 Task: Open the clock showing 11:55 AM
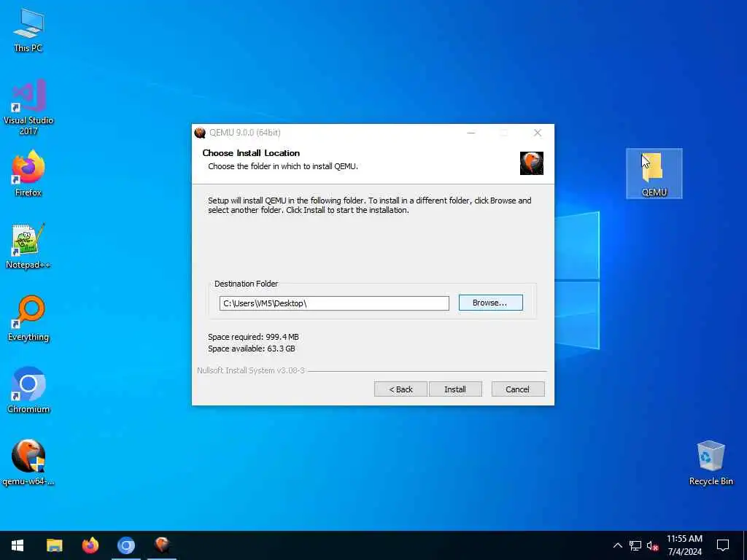684,545
